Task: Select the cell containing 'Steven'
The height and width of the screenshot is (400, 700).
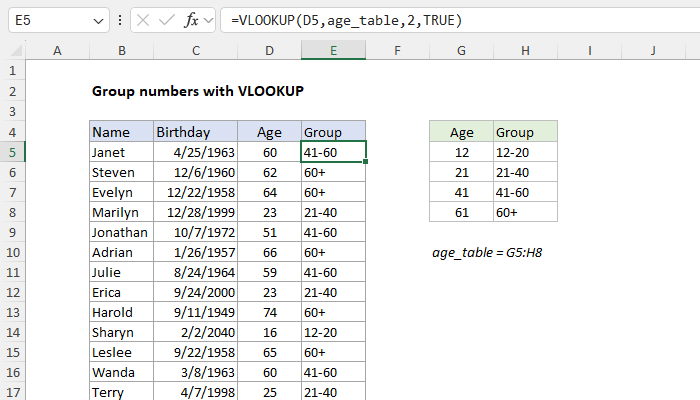Action: click(x=121, y=172)
